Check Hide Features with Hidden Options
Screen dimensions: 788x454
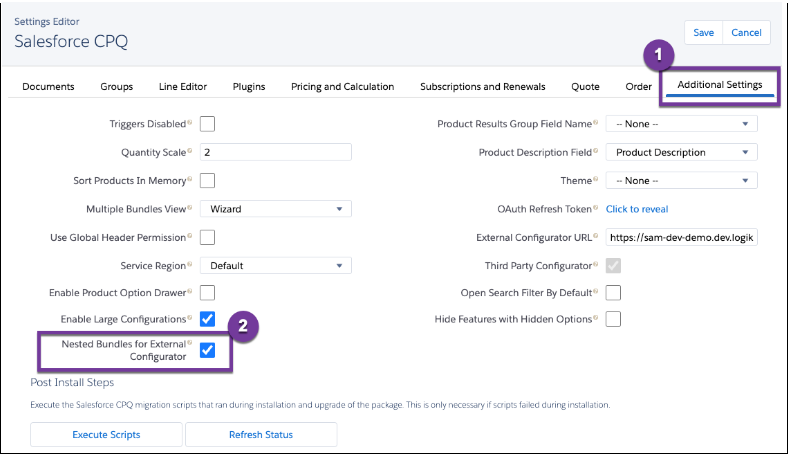point(613,319)
